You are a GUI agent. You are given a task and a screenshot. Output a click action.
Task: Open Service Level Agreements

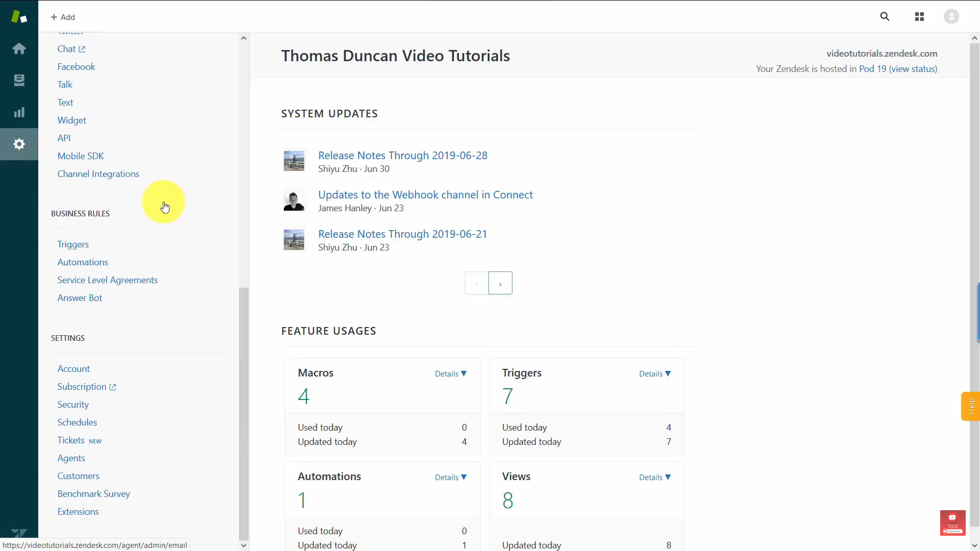pos(107,280)
